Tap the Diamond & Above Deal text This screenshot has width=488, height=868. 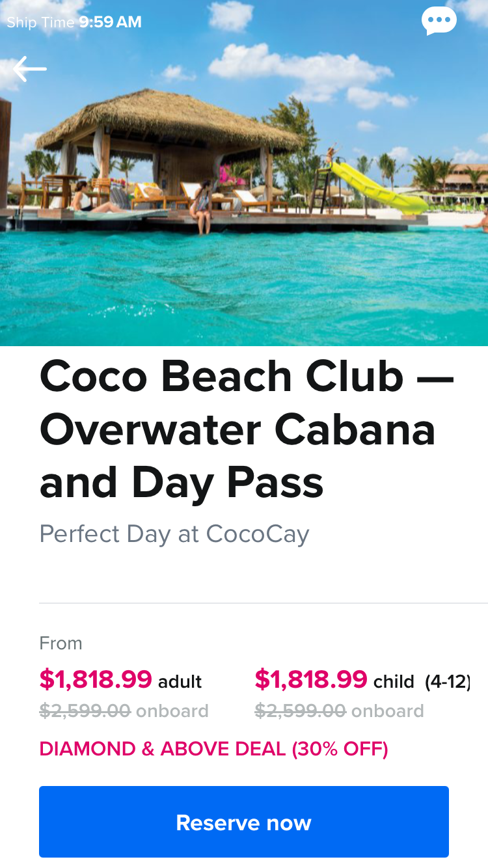213,749
